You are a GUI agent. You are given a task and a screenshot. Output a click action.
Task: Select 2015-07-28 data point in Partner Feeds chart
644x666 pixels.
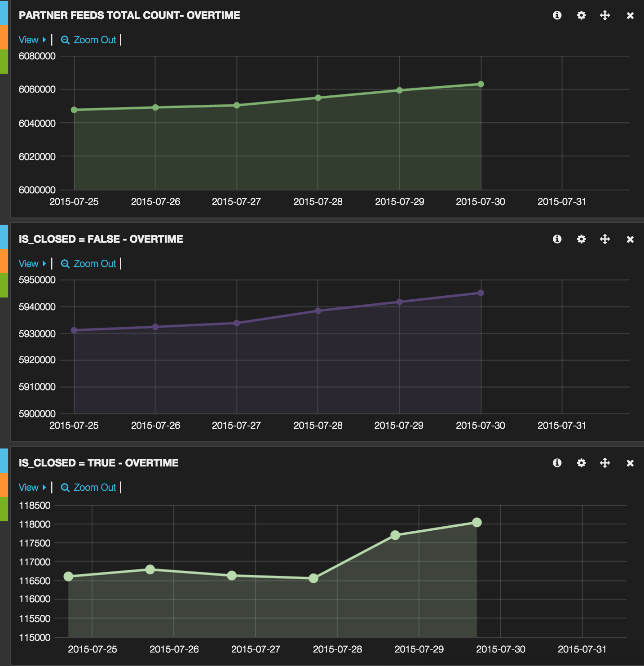coord(318,98)
